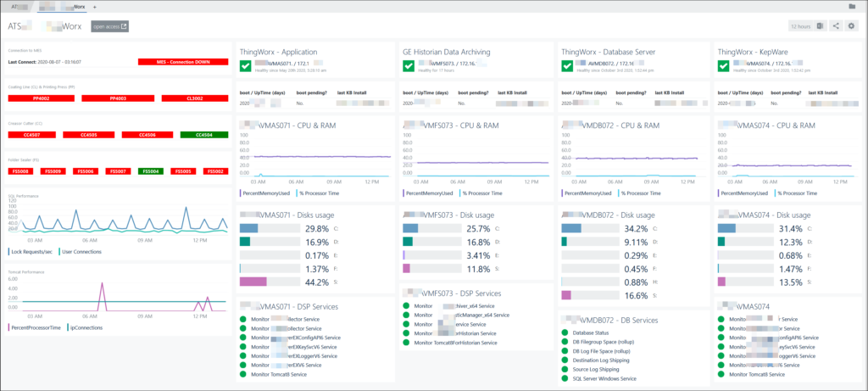This screenshot has height=391, width=868.
Task: Click green health check of ThingWorx - Database Server
Action: (x=567, y=66)
